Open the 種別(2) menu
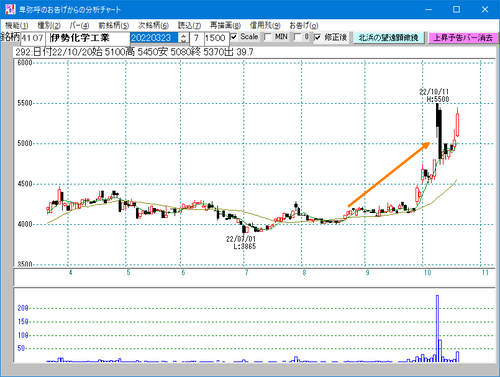 [49, 25]
